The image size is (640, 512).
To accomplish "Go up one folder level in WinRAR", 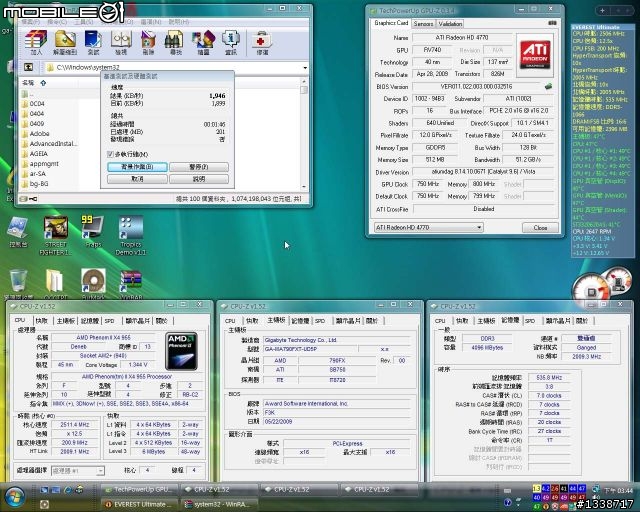I will 28,67.
